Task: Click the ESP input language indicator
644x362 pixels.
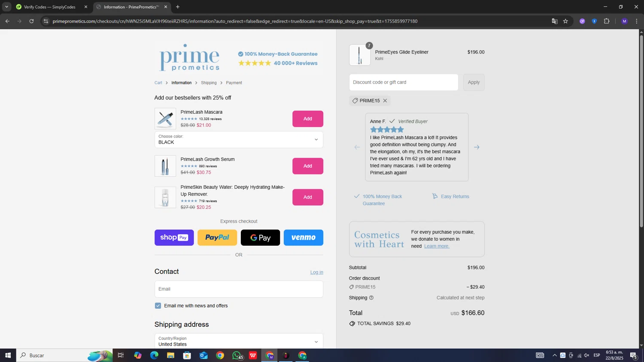Action: 597,355
